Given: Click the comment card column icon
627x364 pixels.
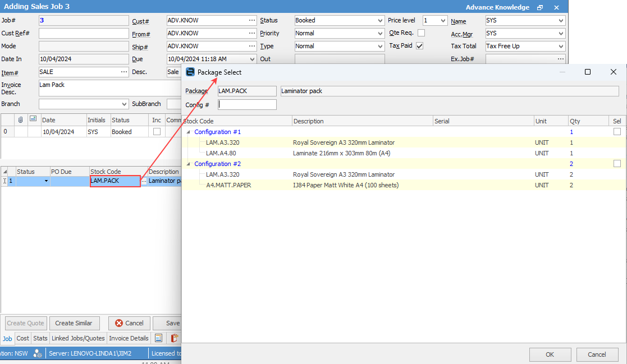Looking at the screenshot, I should pyautogui.click(x=33, y=119).
